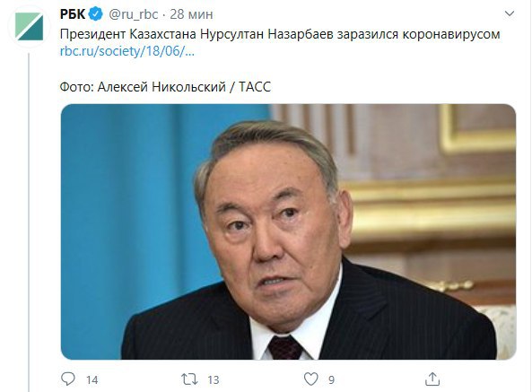Retweet using the arrows icon
Image resolution: width=532 pixels, height=392 pixels.
189,379
